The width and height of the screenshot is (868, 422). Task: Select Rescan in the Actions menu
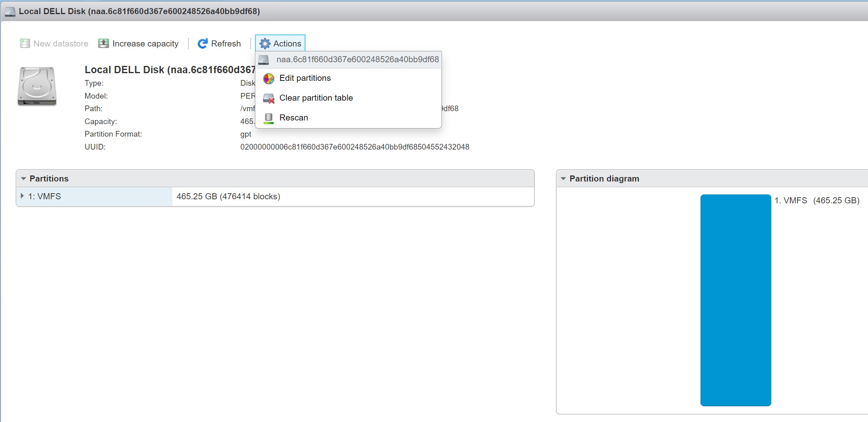(x=293, y=118)
